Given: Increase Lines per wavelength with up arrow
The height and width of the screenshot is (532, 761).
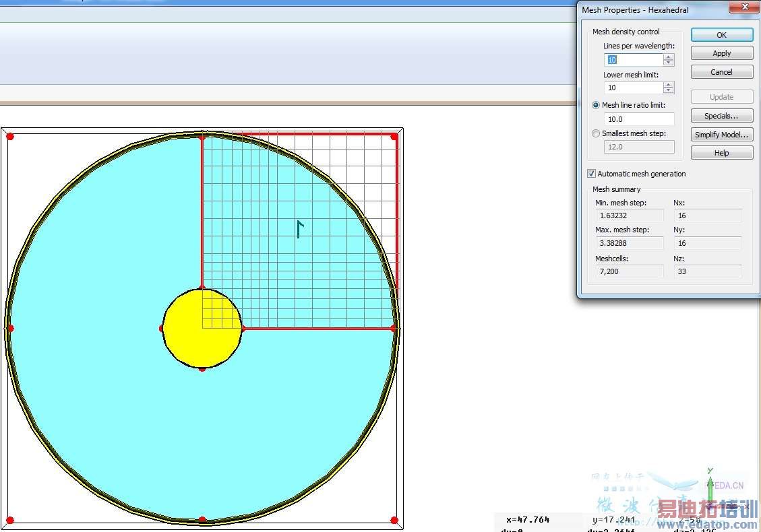Looking at the screenshot, I should 668,57.
